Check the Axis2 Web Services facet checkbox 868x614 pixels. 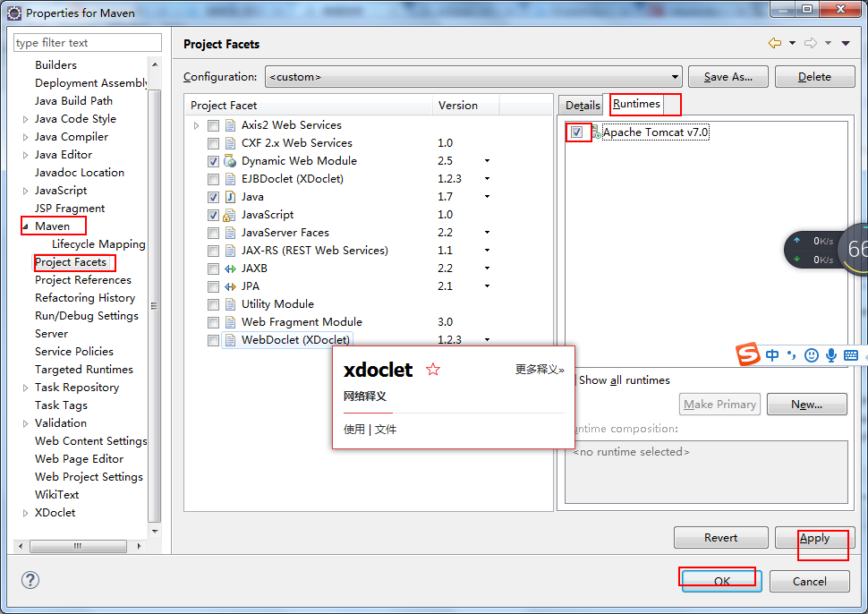[x=213, y=125]
